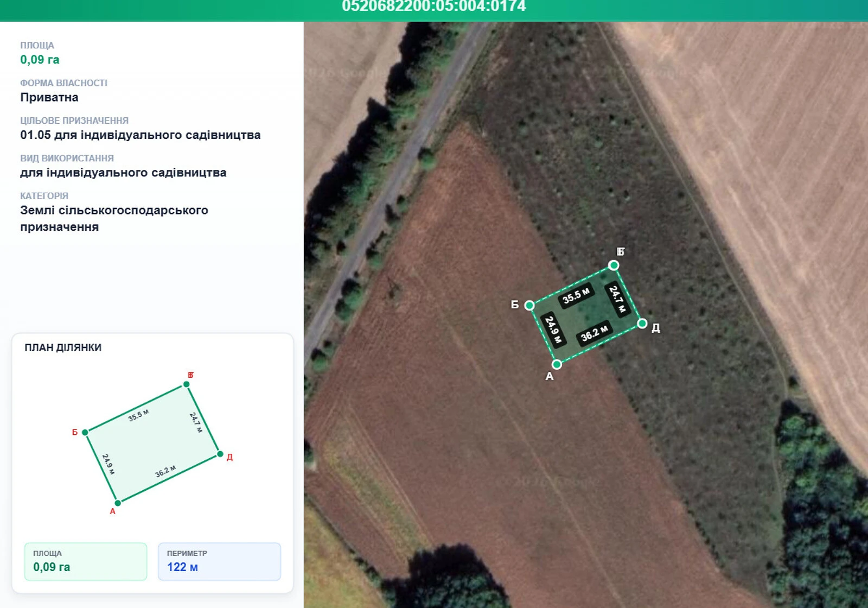Viewport: 868px width, 608px height.
Task: Click vertex marker A on the map
Action: pyautogui.click(x=557, y=364)
